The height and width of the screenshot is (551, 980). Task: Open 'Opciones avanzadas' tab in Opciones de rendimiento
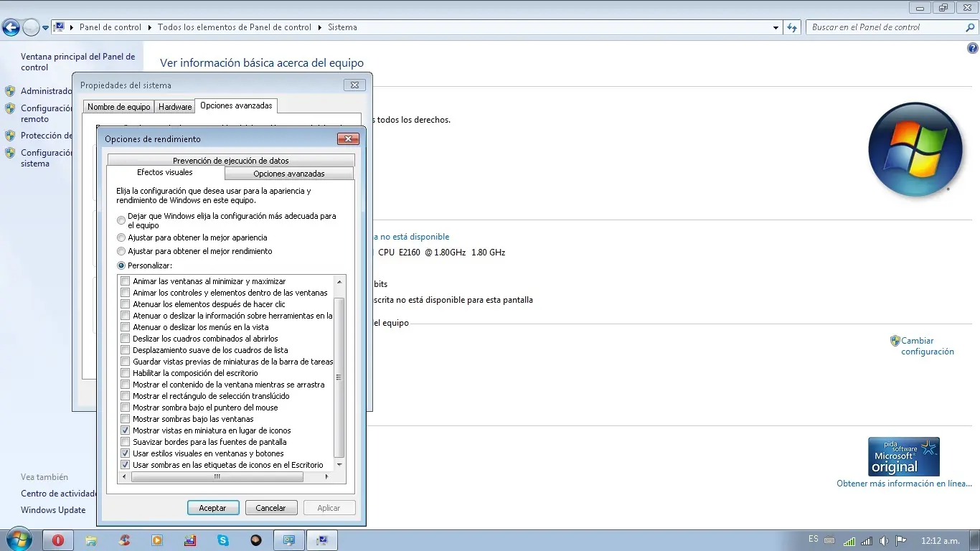[289, 174]
